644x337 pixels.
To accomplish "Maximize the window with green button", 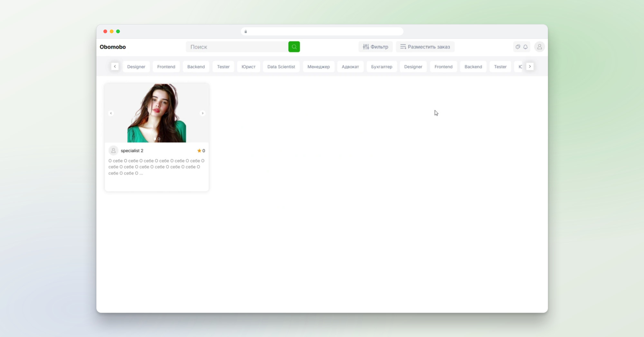I will (118, 32).
